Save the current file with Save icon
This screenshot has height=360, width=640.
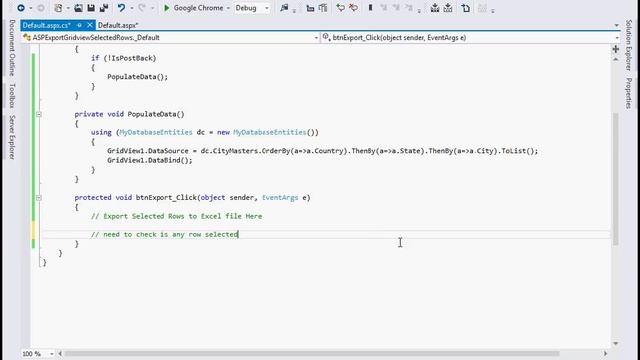tap(91, 8)
